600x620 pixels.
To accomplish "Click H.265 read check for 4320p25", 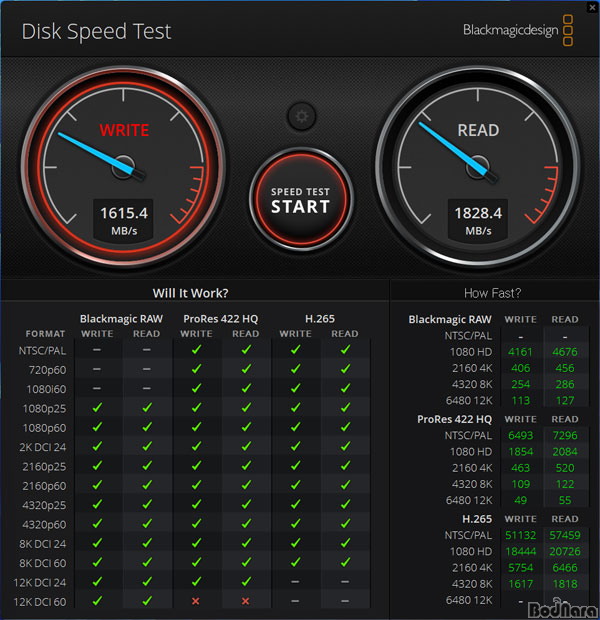I will tap(345, 505).
